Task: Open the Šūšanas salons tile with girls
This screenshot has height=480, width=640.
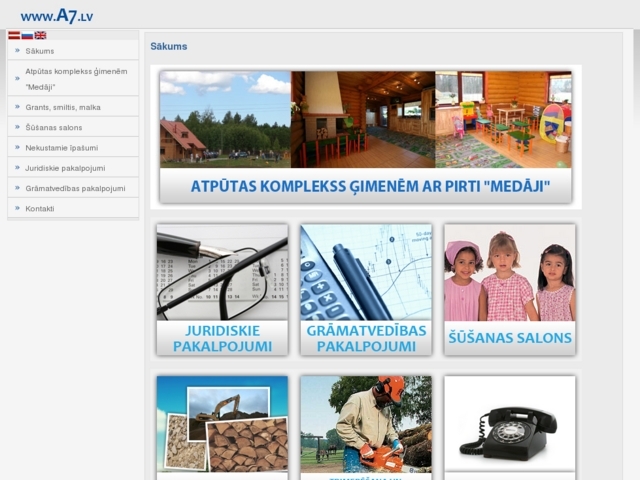Action: pyautogui.click(x=510, y=289)
